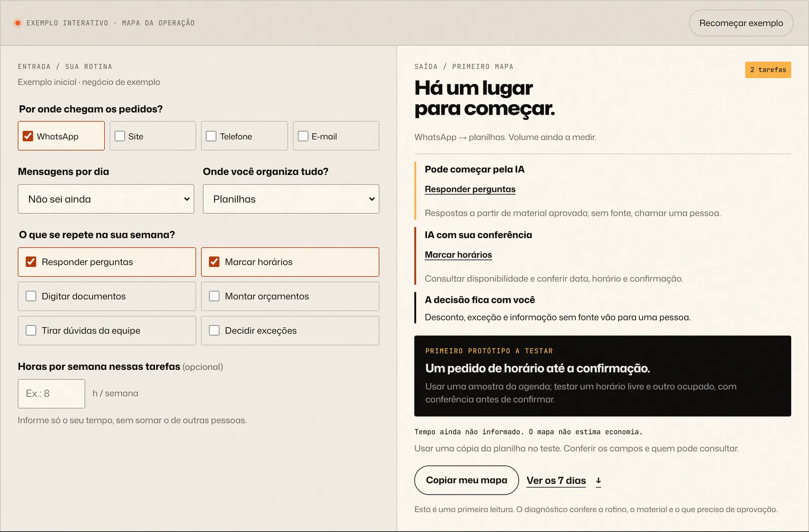This screenshot has width=809, height=532.
Task: Click 'EXEMPLO INTERATIVO · MAPA DA OPERAÇÃO' header text
Action: pyautogui.click(x=110, y=23)
